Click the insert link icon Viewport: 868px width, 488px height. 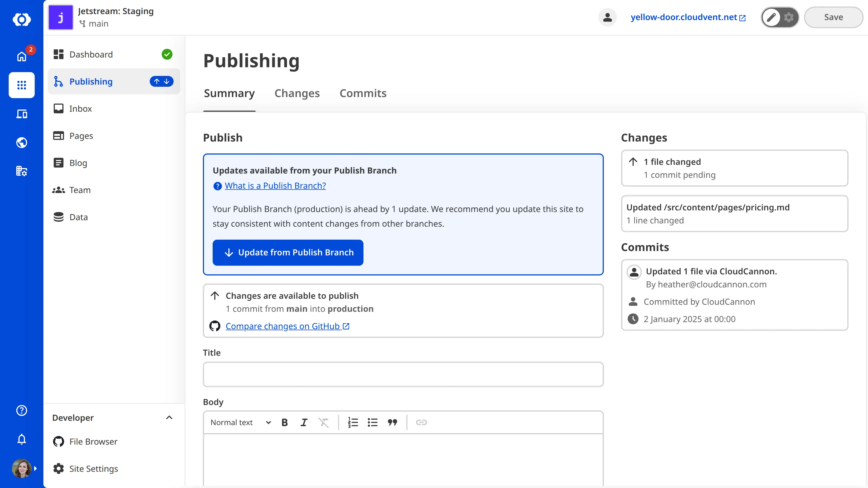pos(421,422)
